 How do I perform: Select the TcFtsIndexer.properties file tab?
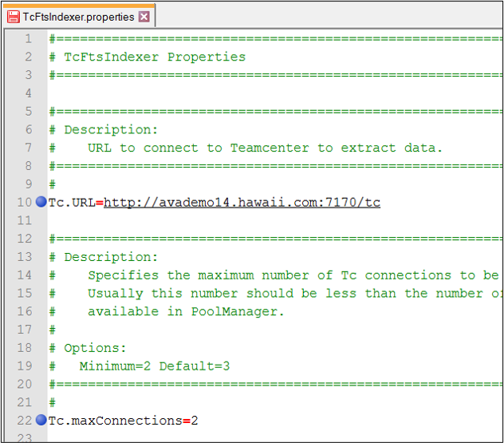(x=78, y=17)
